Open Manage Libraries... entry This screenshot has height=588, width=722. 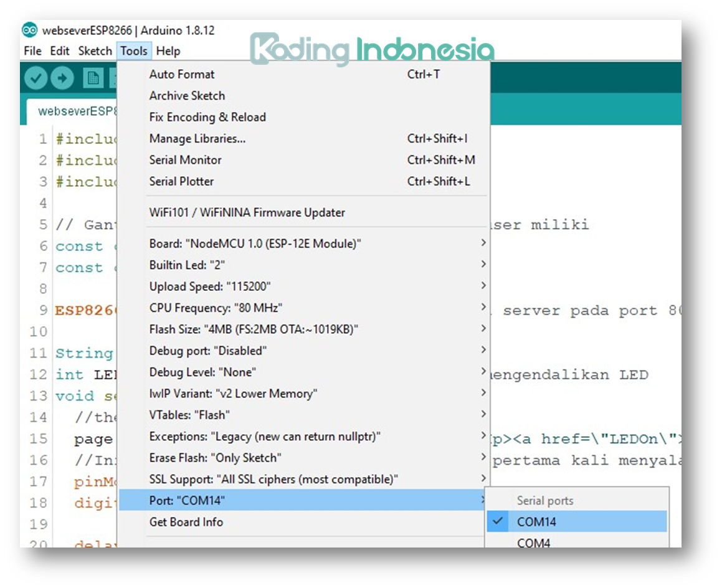tap(304, 138)
